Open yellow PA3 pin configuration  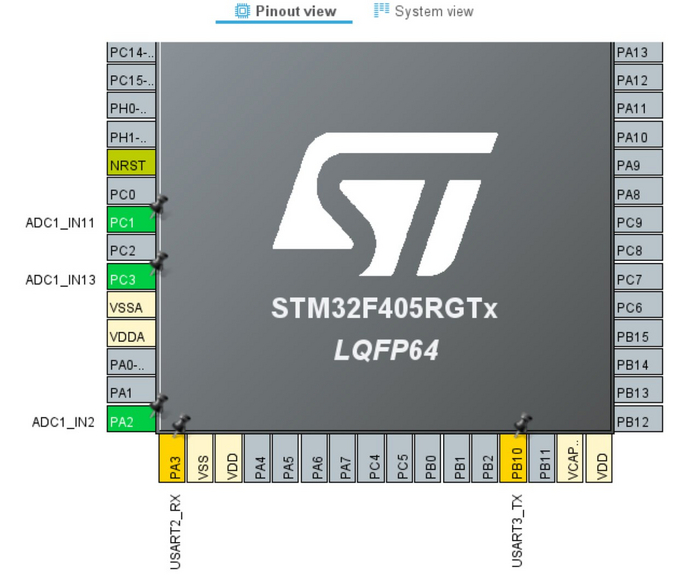click(172, 458)
